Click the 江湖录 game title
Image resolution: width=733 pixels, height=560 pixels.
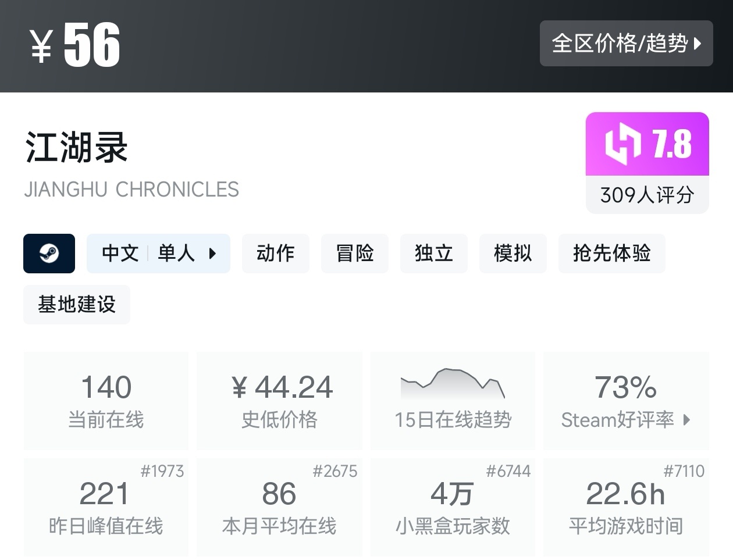[x=76, y=147]
